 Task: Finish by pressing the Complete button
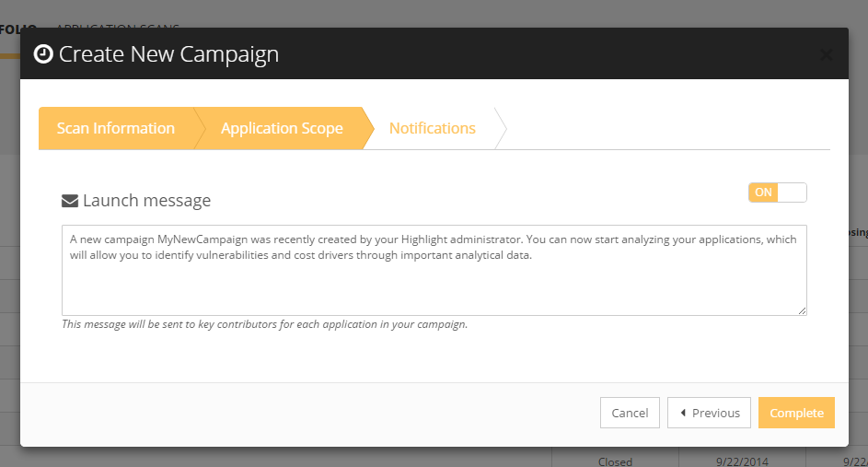point(796,413)
